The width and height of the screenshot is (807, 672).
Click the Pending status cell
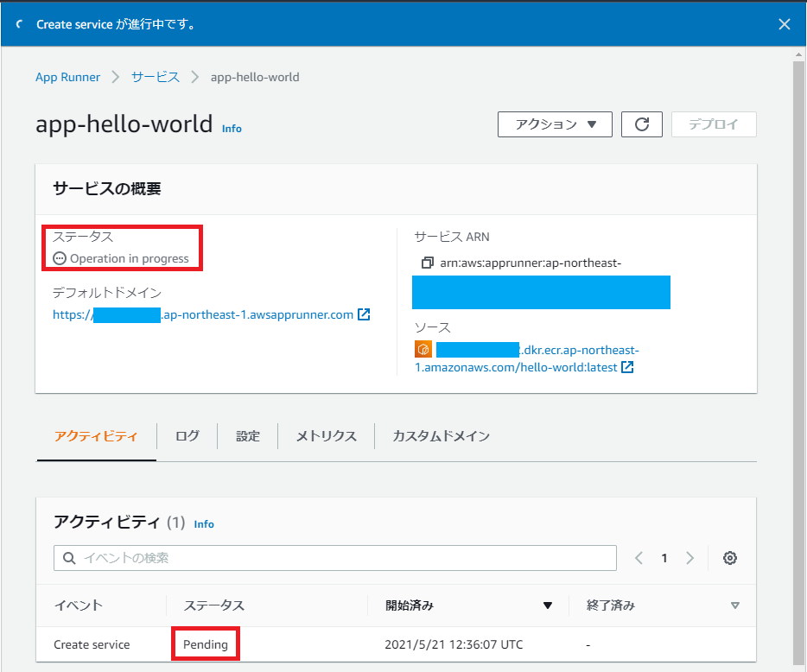tap(206, 644)
